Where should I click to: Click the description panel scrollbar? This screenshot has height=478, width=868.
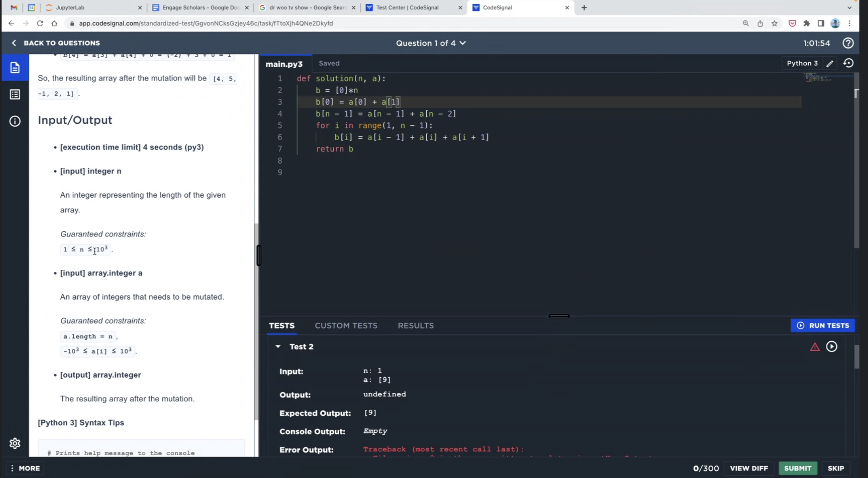pyautogui.click(x=256, y=321)
